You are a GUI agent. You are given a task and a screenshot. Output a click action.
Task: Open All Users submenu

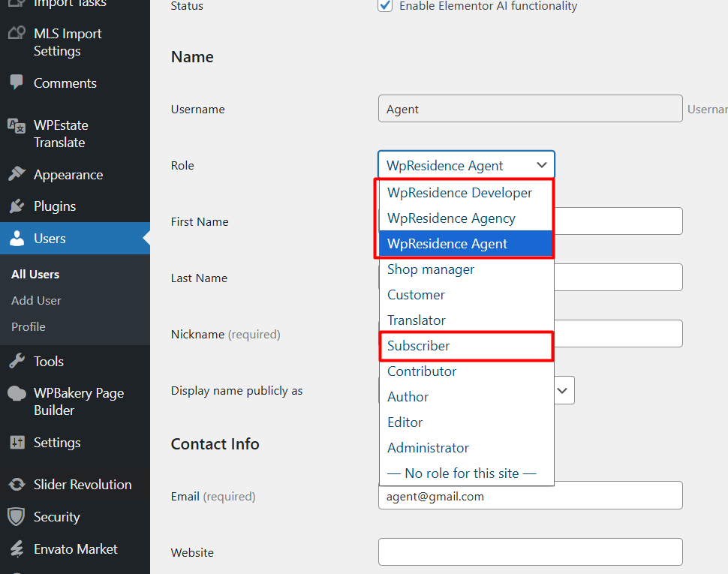(x=35, y=274)
